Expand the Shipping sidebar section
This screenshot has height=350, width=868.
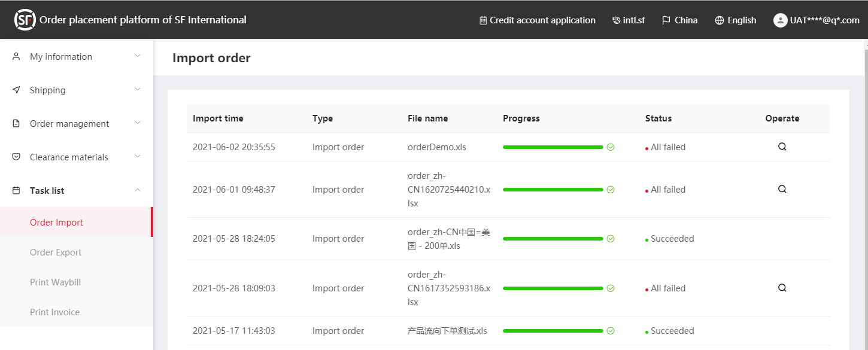click(x=77, y=90)
